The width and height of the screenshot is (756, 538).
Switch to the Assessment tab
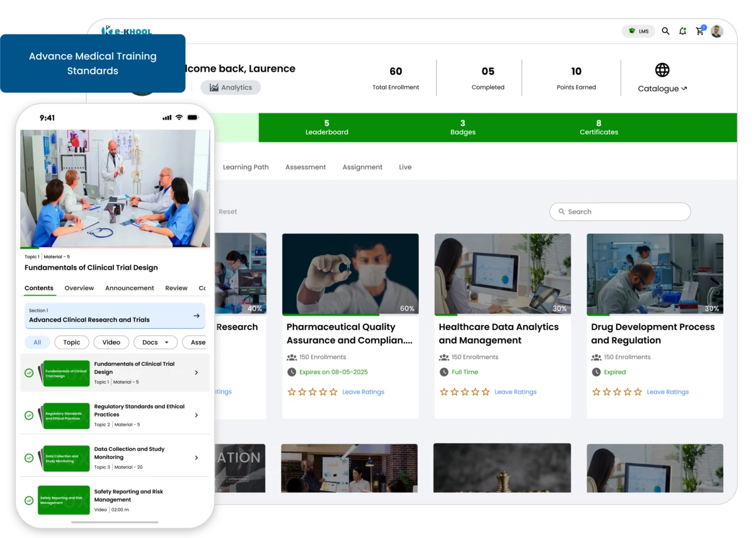pyautogui.click(x=306, y=167)
